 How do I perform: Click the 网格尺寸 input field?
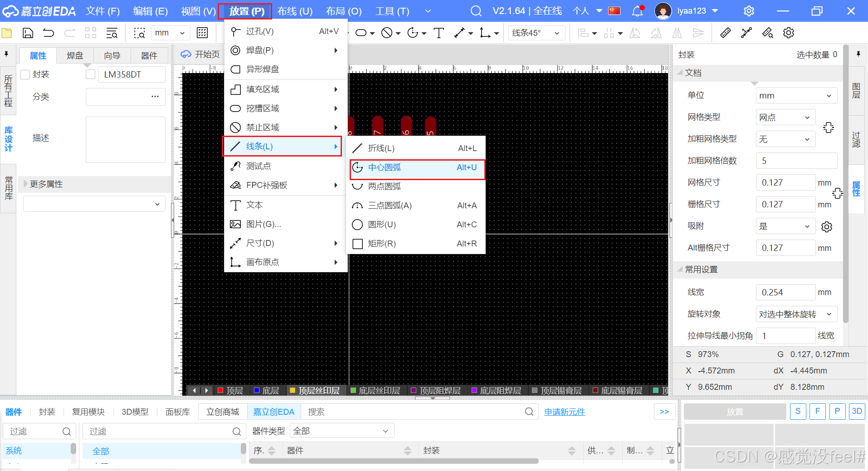coord(785,182)
